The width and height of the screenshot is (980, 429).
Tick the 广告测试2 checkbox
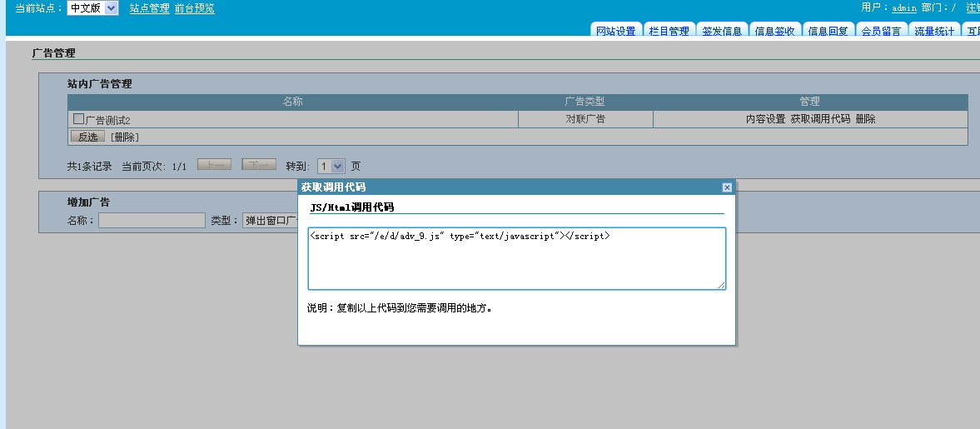pyautogui.click(x=79, y=119)
